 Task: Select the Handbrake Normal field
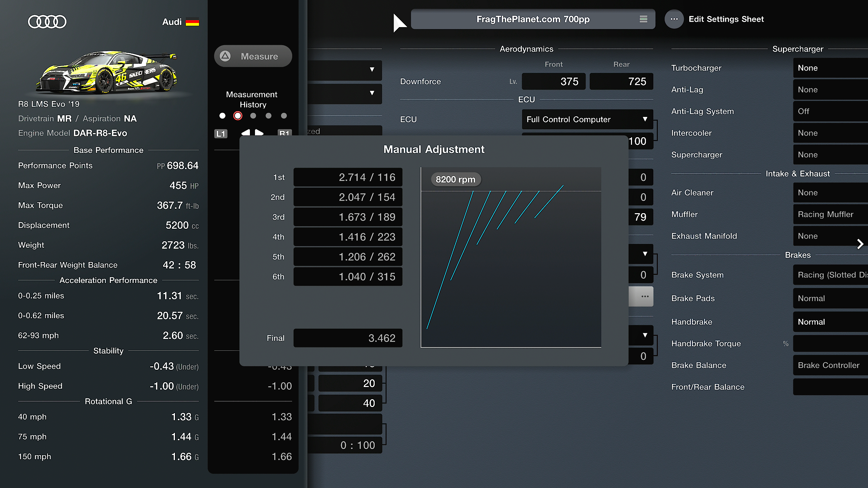[831, 322]
